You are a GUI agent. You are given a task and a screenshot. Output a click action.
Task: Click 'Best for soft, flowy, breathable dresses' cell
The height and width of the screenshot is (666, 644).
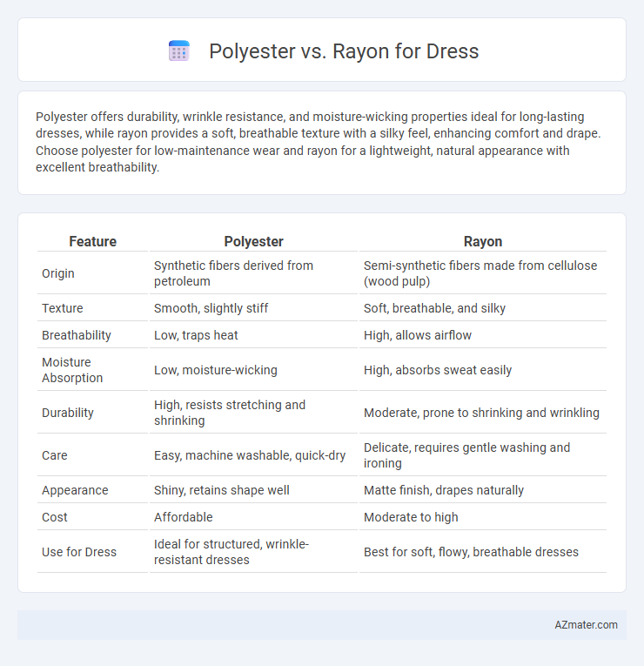click(483, 552)
